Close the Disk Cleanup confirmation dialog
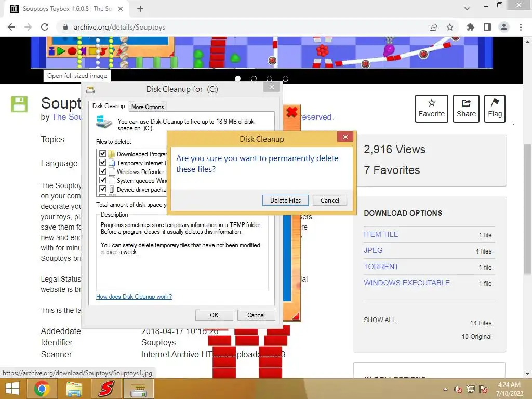Image resolution: width=532 pixels, height=399 pixels. pyautogui.click(x=345, y=137)
